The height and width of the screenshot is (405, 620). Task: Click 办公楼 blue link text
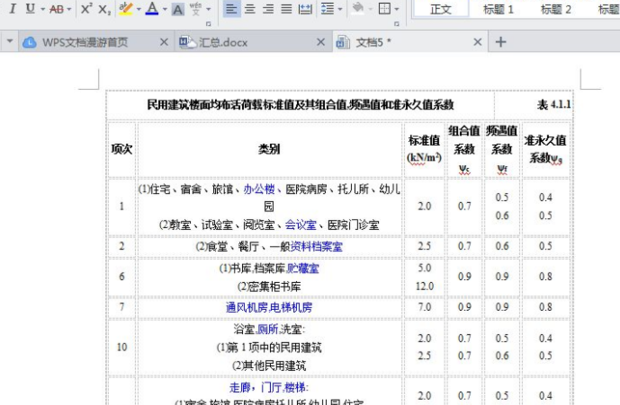259,189
